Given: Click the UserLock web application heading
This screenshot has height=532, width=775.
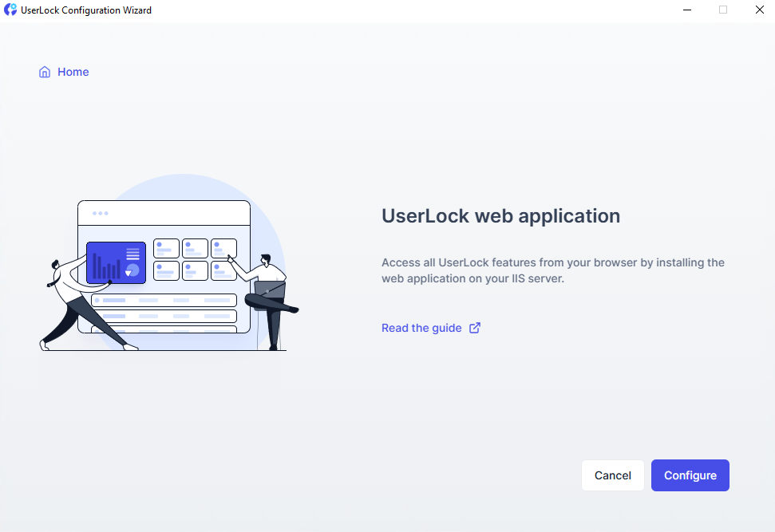Looking at the screenshot, I should (x=500, y=216).
